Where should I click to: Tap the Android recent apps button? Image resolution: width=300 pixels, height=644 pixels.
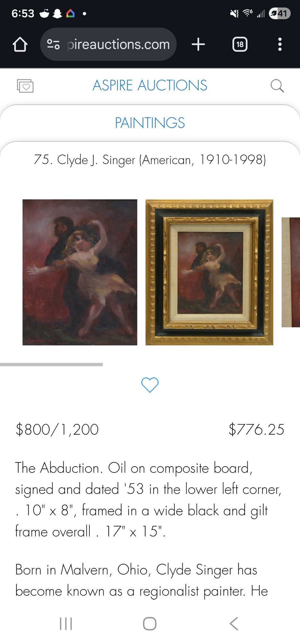(66, 624)
